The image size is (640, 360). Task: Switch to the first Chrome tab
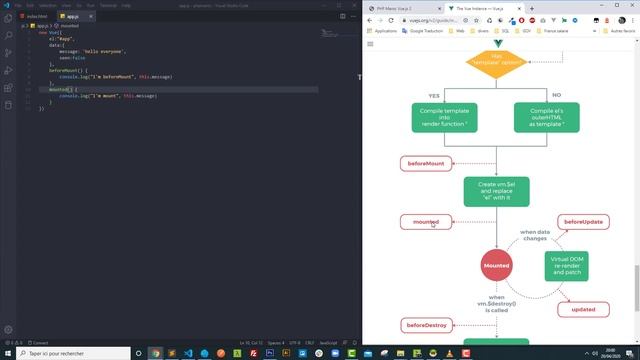pos(403,9)
